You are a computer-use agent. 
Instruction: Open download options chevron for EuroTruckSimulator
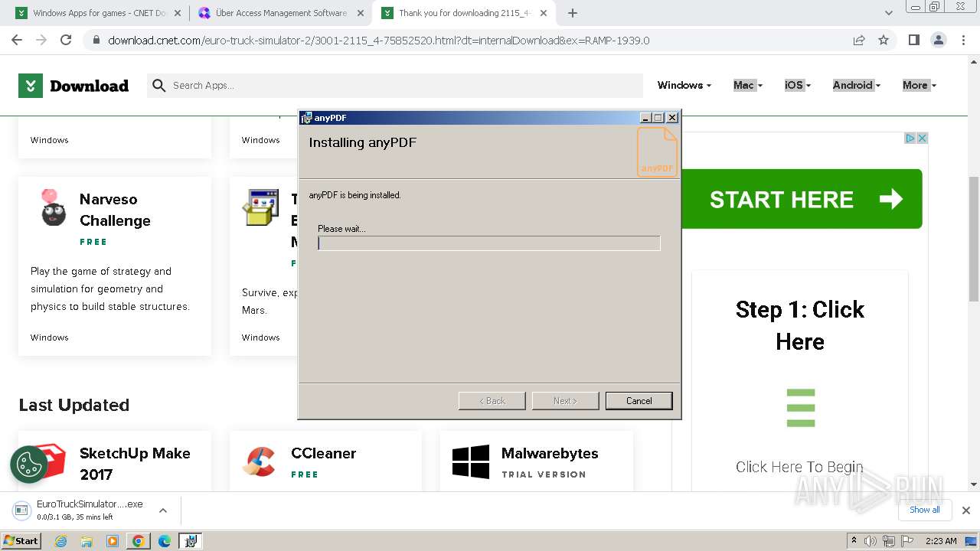(x=162, y=510)
